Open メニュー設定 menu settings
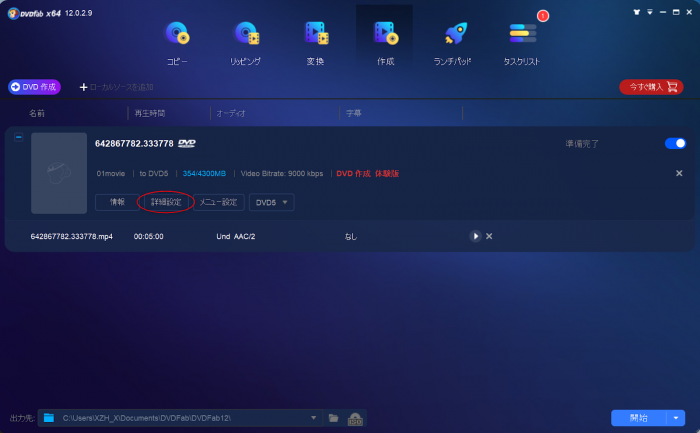 218,202
